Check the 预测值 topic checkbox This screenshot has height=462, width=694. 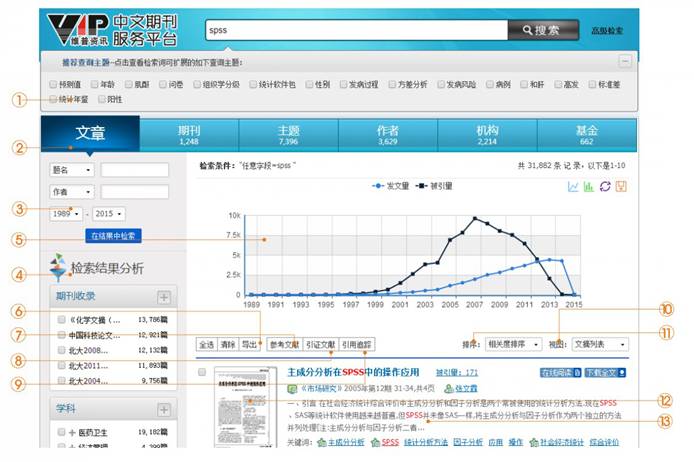pos(52,84)
